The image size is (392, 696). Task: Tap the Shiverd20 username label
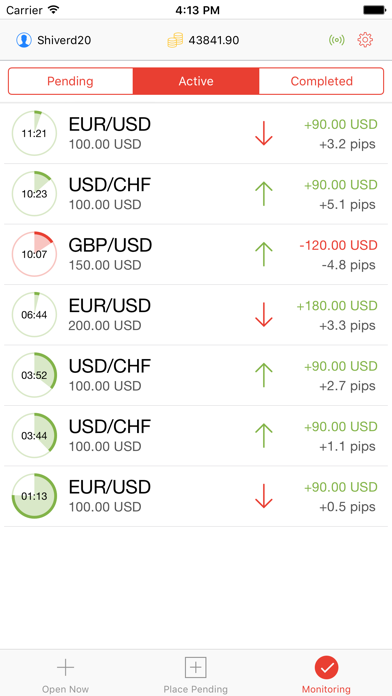[64, 40]
